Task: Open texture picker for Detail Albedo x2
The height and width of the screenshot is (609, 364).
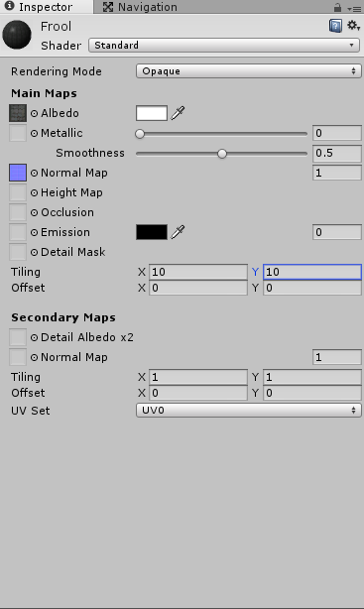Action: click(34, 337)
